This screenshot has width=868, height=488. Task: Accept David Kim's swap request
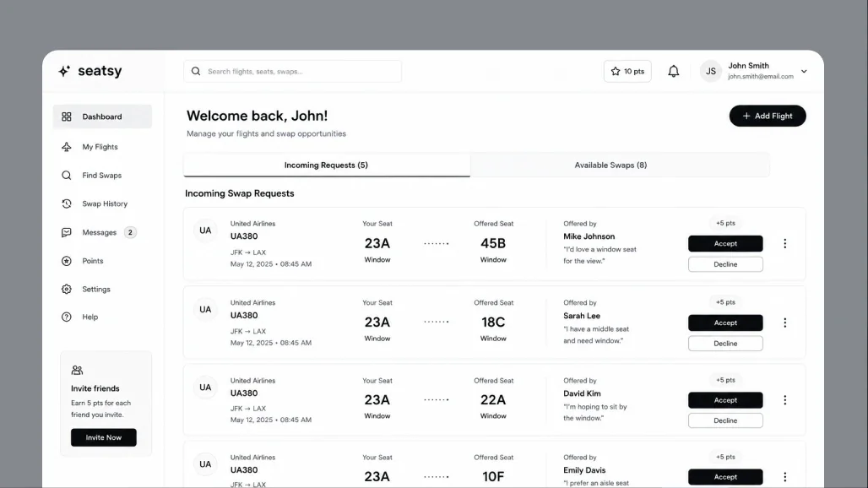pos(725,400)
